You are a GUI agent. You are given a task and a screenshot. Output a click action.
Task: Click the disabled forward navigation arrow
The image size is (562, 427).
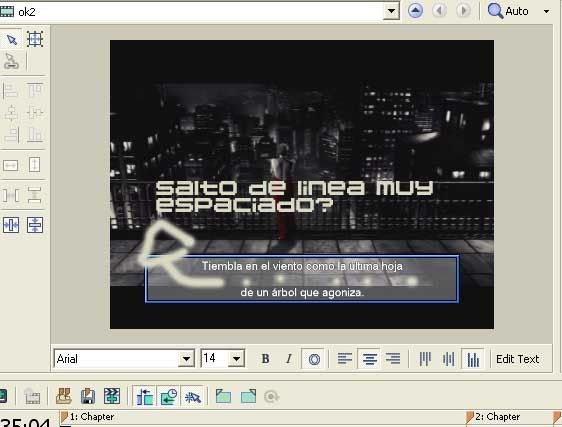(x=463, y=11)
